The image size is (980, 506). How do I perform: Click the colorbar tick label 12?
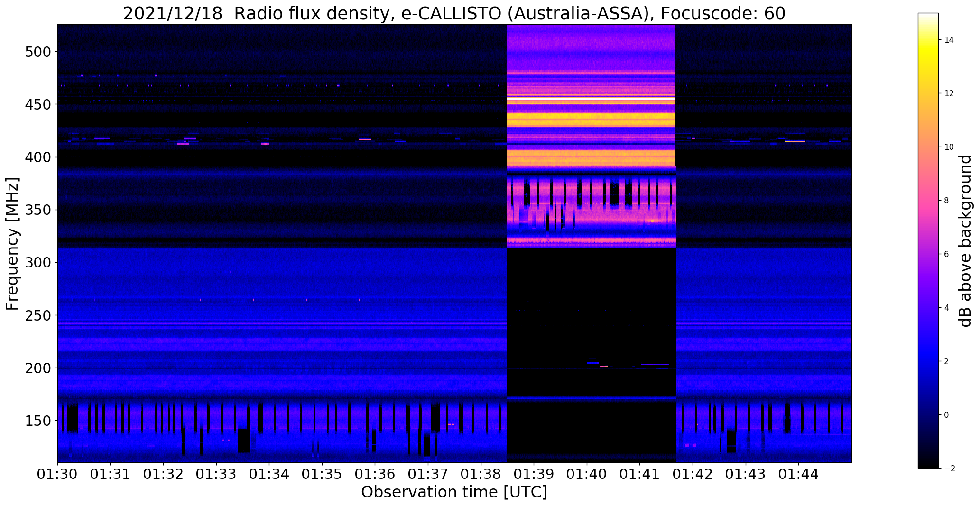click(949, 93)
